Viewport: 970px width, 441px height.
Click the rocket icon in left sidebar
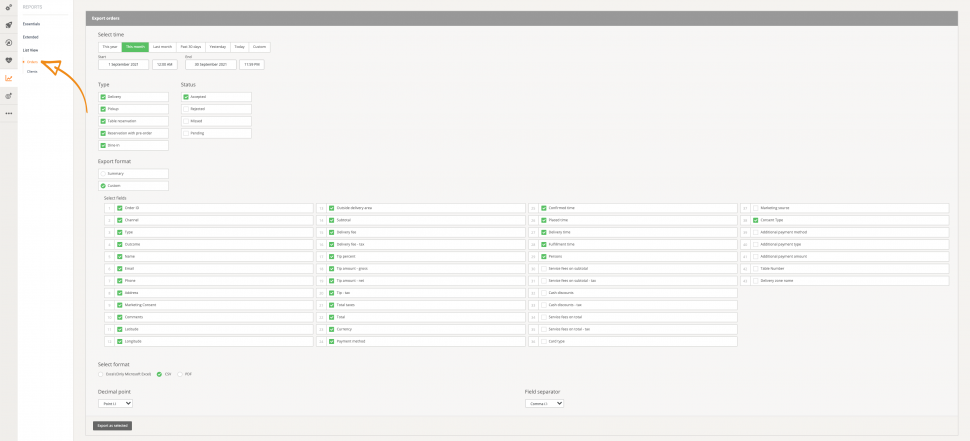tap(9, 25)
